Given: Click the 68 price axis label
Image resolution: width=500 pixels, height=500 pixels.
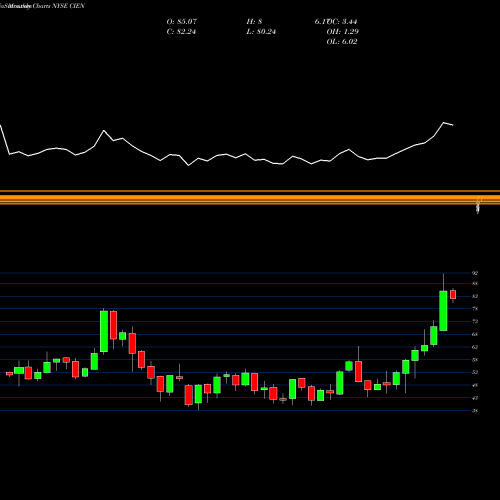Looking at the screenshot, I should pyautogui.click(x=475, y=334).
